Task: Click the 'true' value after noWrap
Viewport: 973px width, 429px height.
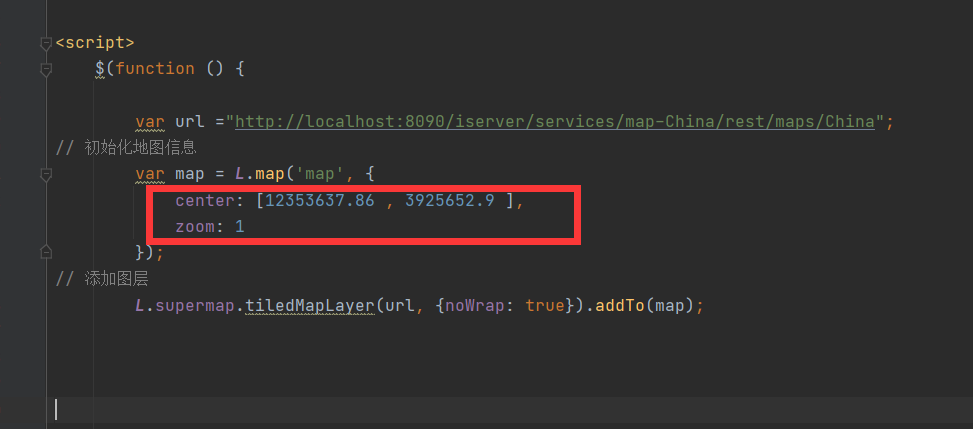Action: (x=545, y=306)
